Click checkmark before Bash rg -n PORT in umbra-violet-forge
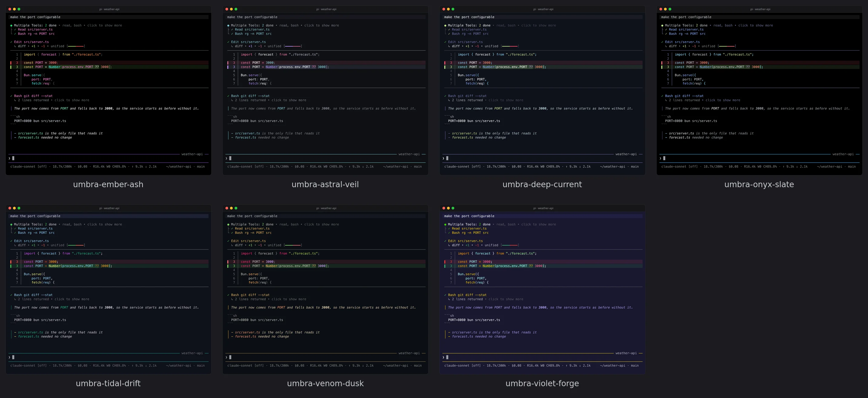The image size is (868, 398). click(x=449, y=233)
